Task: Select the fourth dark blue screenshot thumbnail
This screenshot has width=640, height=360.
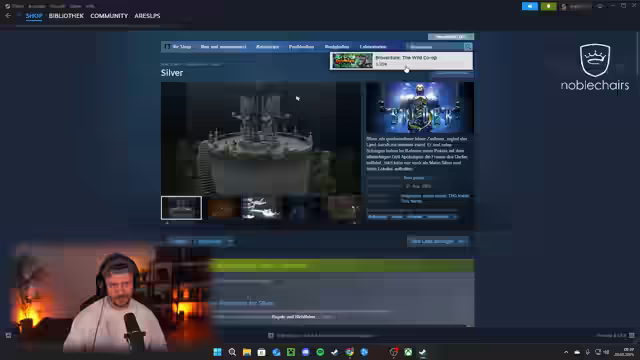Action: coord(302,208)
